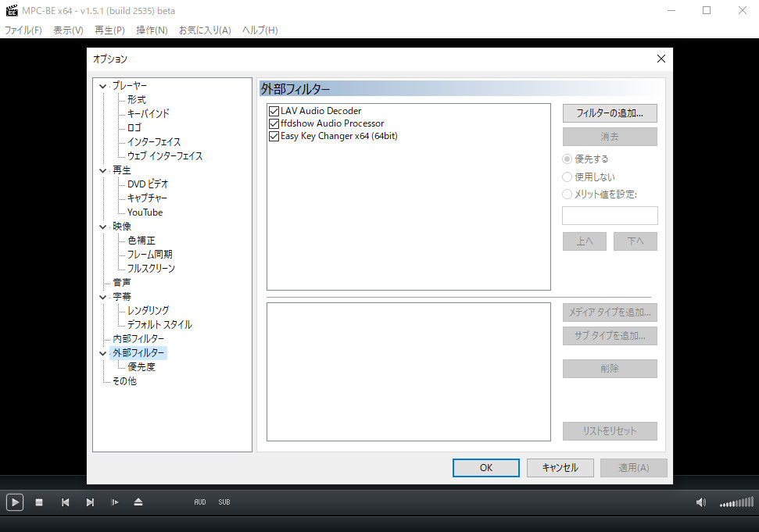Adjust the volume level slider
The width and height of the screenshot is (759, 532).
pos(737,502)
